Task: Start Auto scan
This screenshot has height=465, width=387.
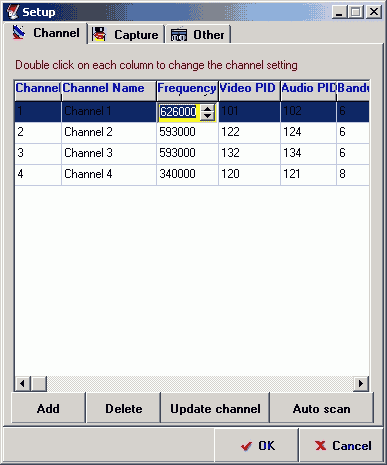Action: coord(322,408)
